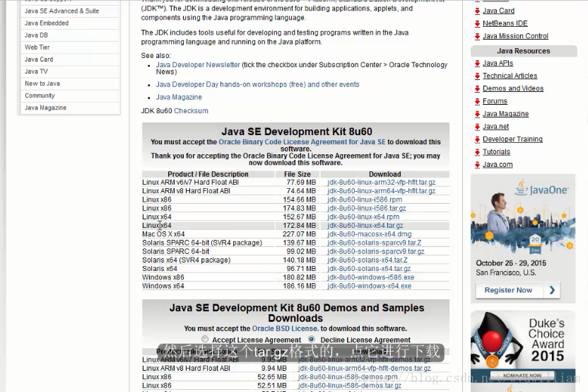Open Community sidebar item
Screen dimensions: 588x392
click(x=70, y=96)
